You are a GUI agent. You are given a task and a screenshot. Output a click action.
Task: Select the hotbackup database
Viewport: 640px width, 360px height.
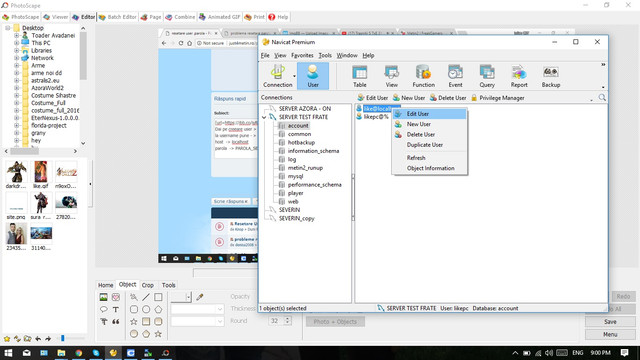301,142
